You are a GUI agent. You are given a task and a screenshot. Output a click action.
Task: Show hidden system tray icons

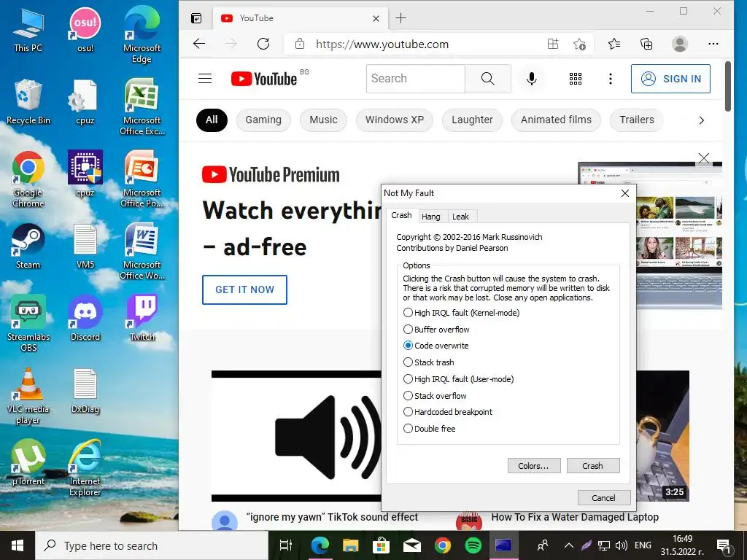click(568, 545)
